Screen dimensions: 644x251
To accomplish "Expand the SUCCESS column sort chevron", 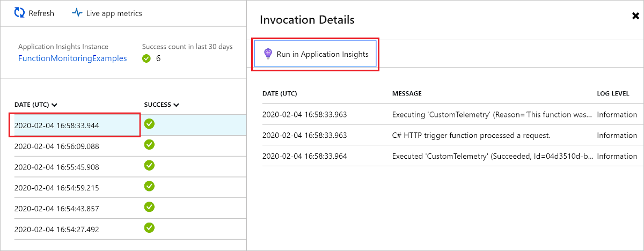I will pos(177,105).
